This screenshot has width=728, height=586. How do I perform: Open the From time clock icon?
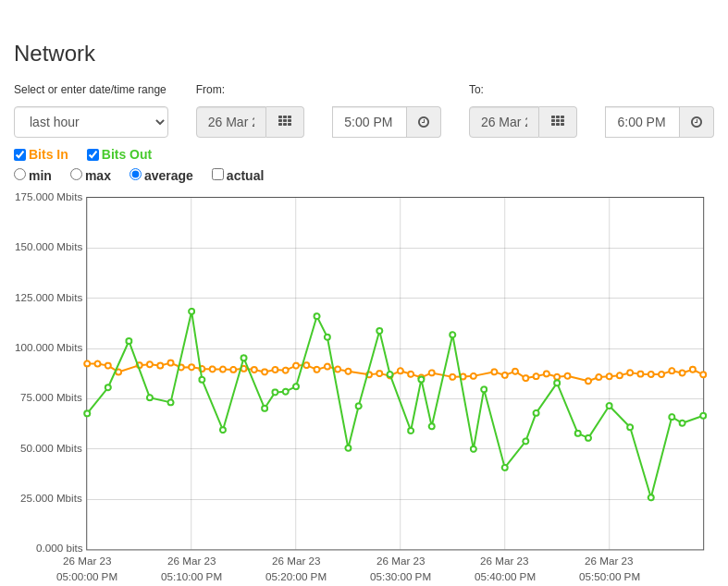424,122
